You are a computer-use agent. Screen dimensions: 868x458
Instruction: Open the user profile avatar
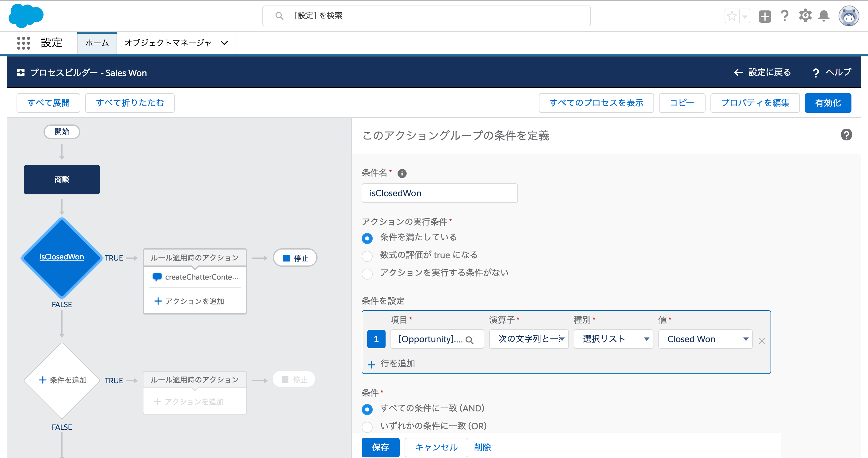[849, 16]
